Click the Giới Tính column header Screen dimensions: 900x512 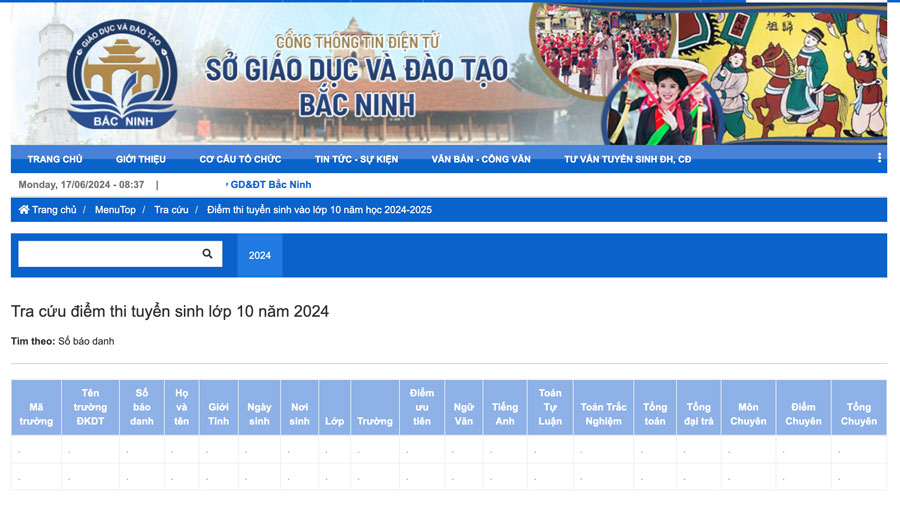tap(219, 407)
